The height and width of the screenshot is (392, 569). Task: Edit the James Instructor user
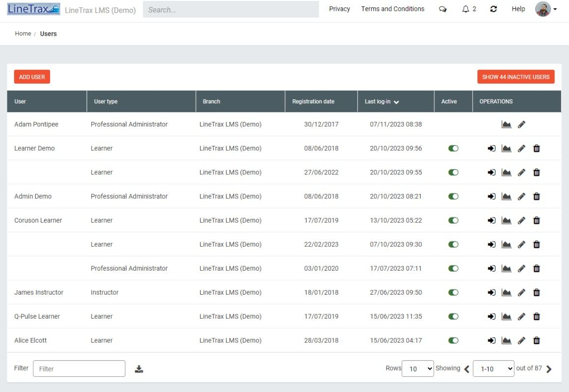(x=522, y=292)
